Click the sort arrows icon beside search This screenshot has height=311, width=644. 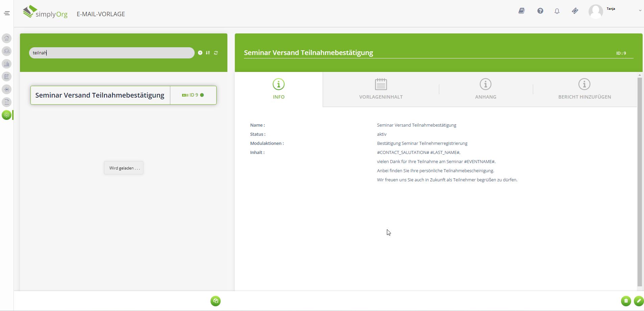(x=208, y=53)
